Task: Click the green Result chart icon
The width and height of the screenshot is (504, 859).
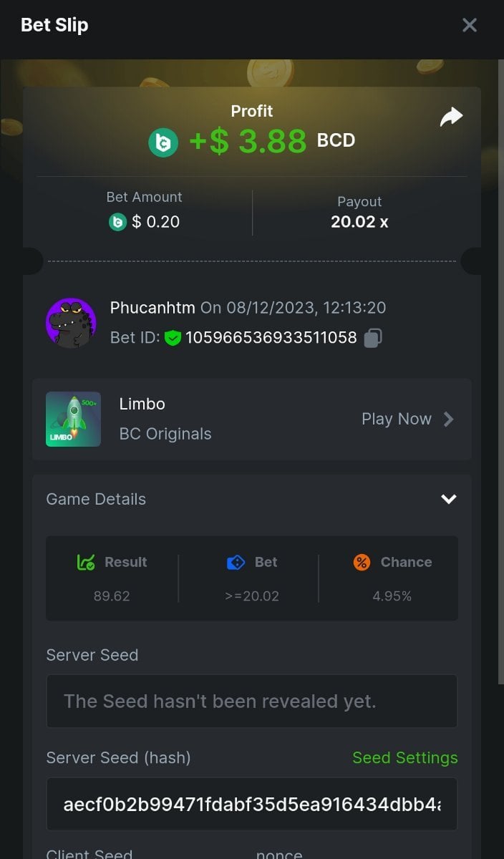Action: (x=86, y=563)
